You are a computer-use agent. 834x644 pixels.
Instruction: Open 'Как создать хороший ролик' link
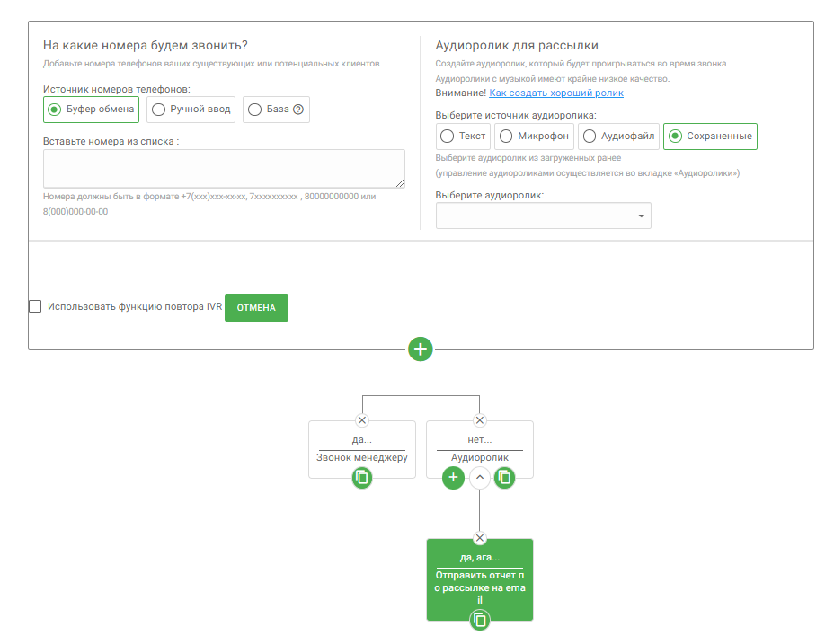pyautogui.click(x=555, y=93)
